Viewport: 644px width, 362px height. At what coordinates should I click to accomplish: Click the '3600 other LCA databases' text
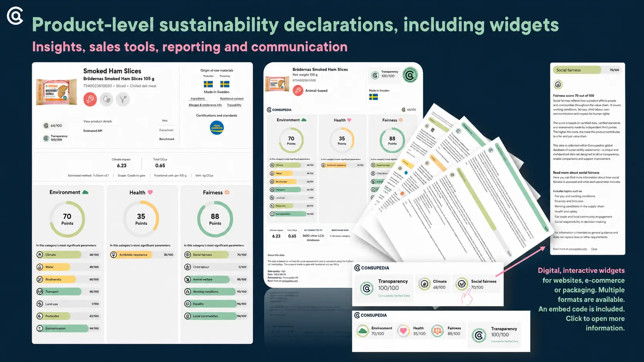(313, 238)
